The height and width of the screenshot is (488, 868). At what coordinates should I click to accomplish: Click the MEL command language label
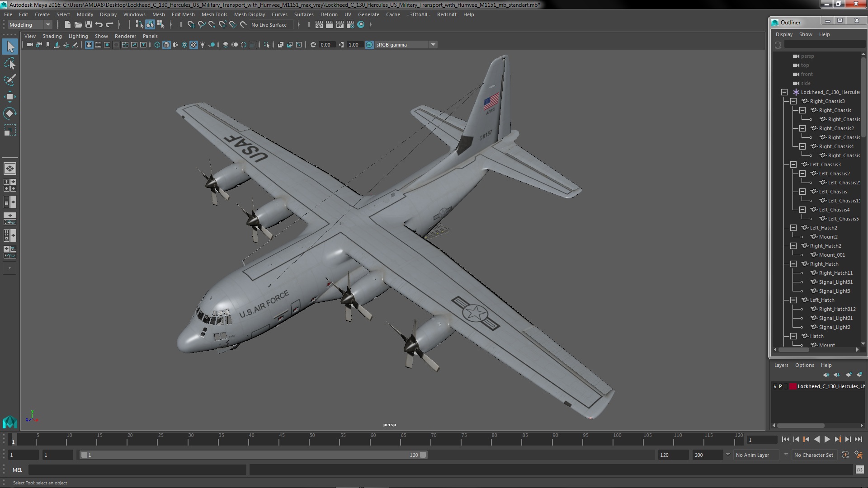tap(17, 470)
